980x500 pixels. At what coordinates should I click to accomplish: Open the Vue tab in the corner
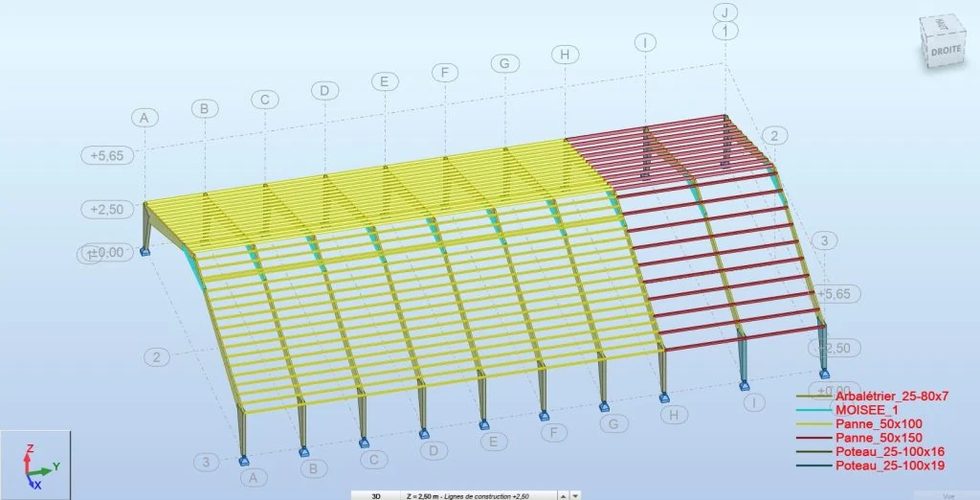pos(948,496)
